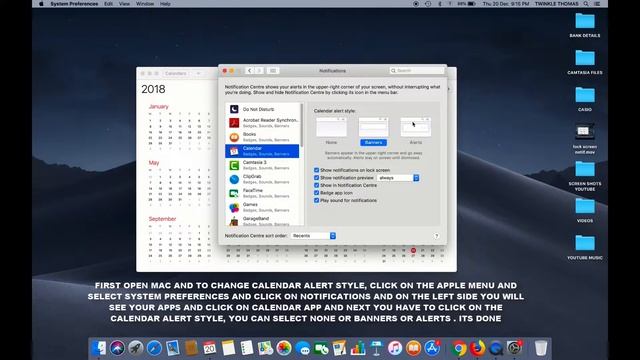Viewport: 640px width, 360px height.
Task: Open Safari from the Dock
Action: point(154,348)
